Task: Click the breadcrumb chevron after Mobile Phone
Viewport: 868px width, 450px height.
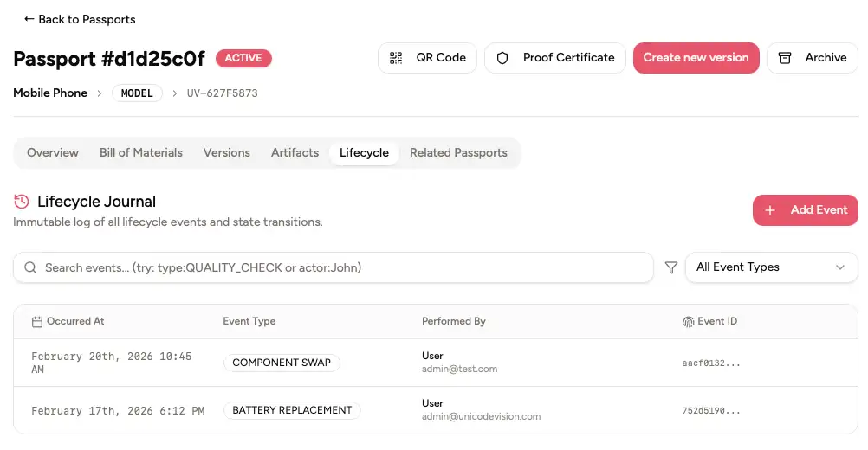Action: click(x=100, y=93)
